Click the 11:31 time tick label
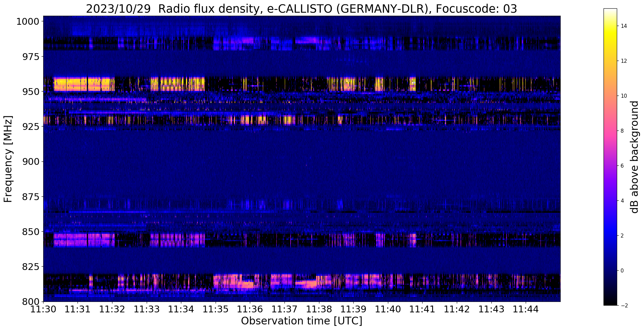Screen dimensions: 644x330 pos(78,309)
